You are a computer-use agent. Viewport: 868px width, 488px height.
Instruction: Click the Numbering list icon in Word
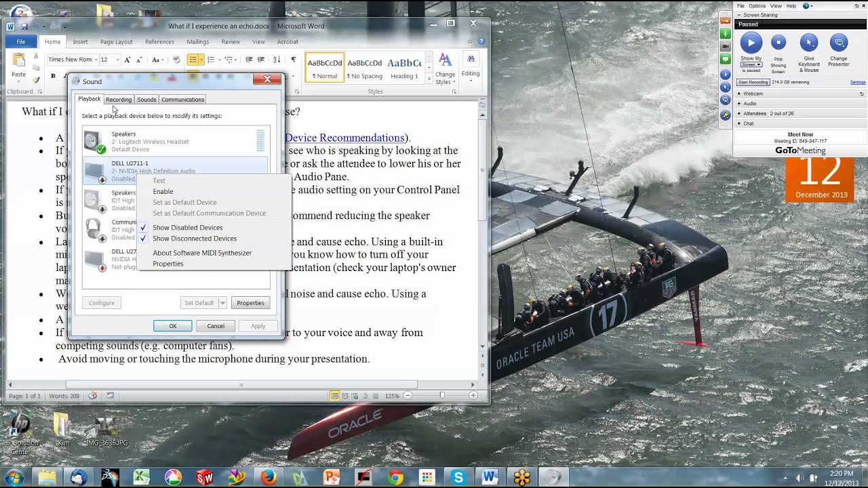(x=211, y=60)
